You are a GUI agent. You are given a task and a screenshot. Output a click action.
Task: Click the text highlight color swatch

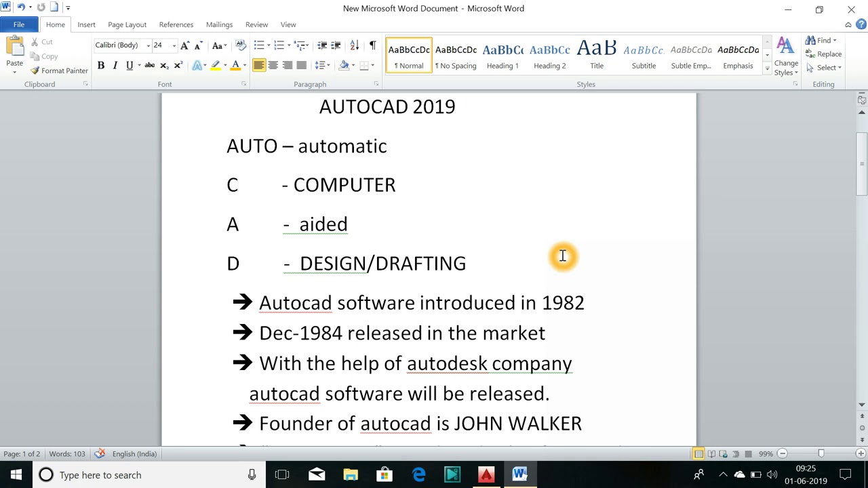click(x=216, y=65)
